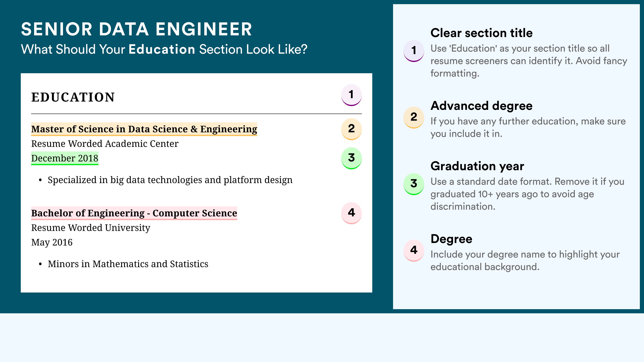Screen dimensions: 644x362
Task: Select the pink 4 badge next to Degree tip
Action: [x=414, y=251]
